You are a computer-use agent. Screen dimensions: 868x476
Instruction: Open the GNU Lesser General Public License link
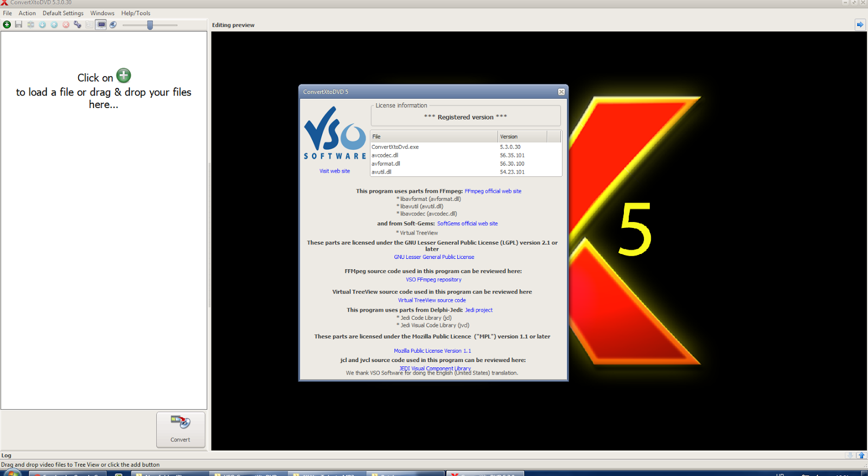[x=434, y=257]
